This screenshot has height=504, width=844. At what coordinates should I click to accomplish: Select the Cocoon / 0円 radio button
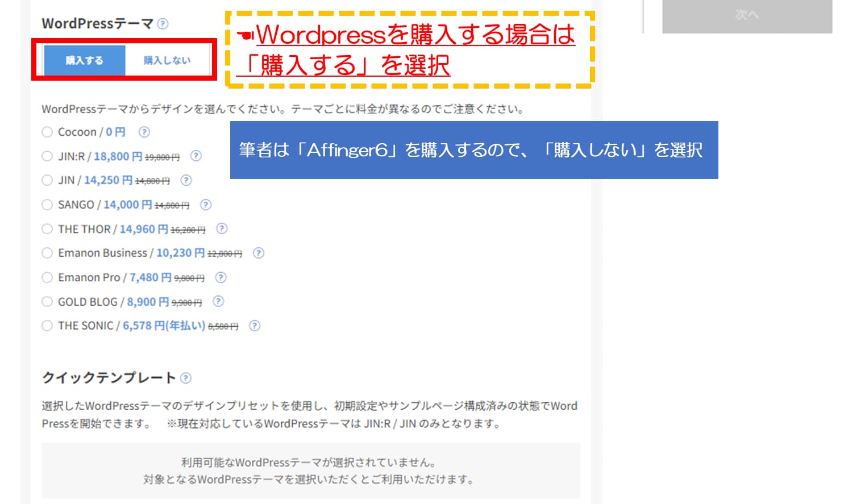point(47,132)
